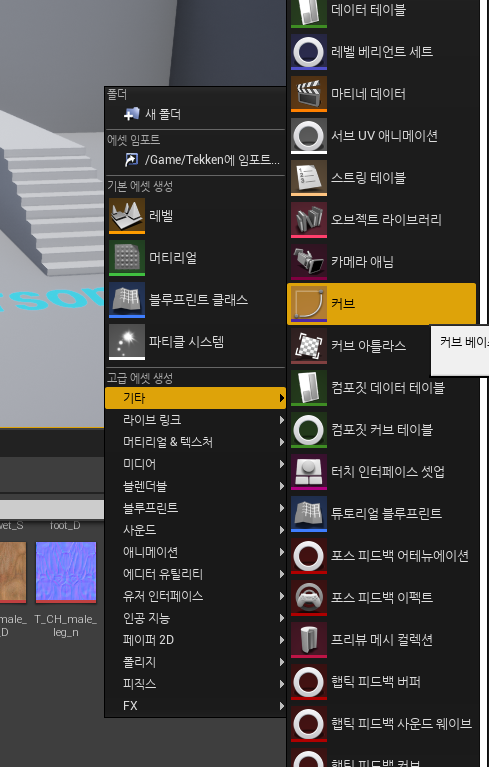This screenshot has height=767, width=489.
Task: Click the 레벨 베리언트 세트 icon
Action: 309,52
